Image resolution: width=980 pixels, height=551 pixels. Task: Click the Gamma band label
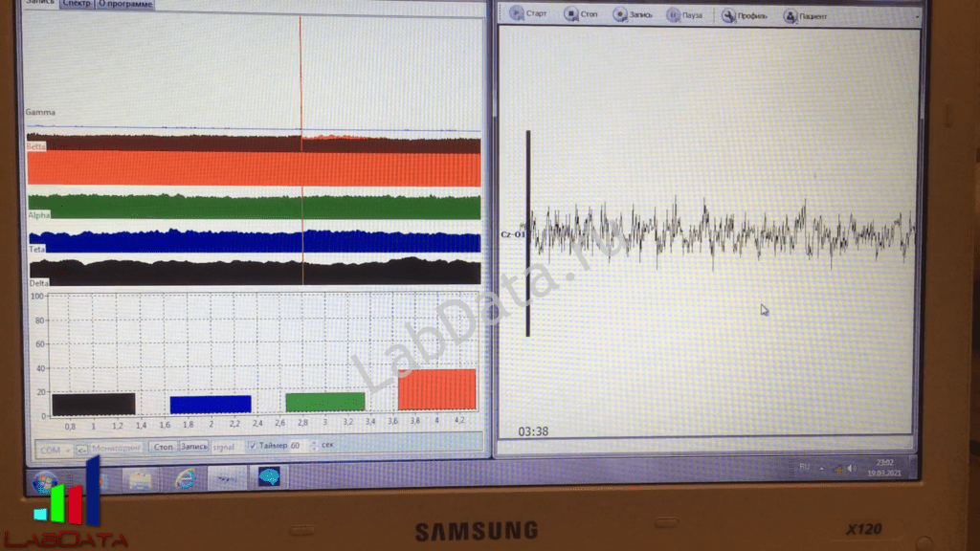pyautogui.click(x=40, y=113)
